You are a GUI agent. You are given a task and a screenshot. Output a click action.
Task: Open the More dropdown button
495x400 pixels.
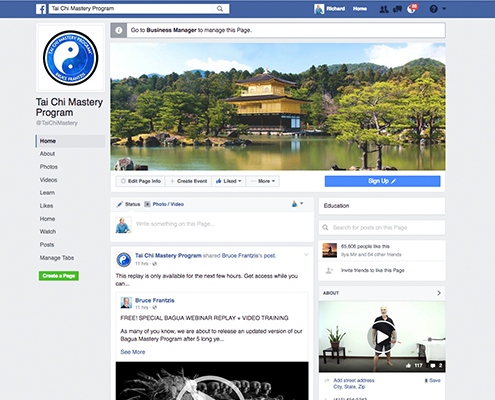[x=263, y=181]
